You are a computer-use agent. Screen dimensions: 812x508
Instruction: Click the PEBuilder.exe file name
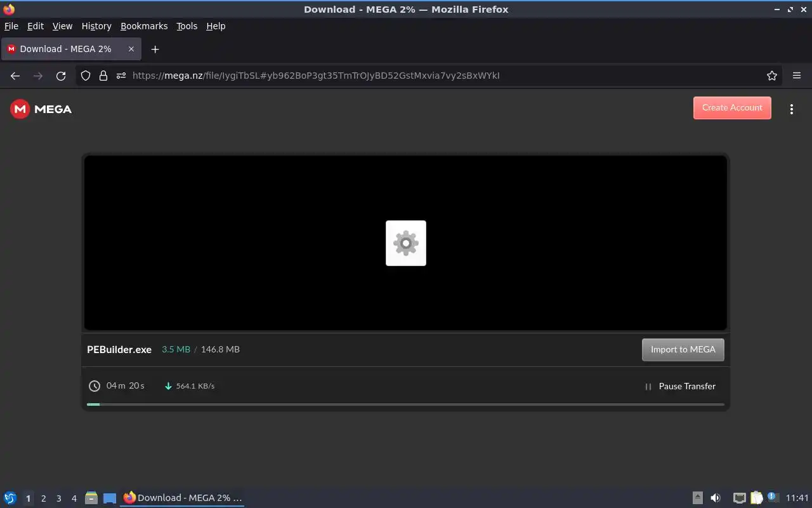coord(119,349)
